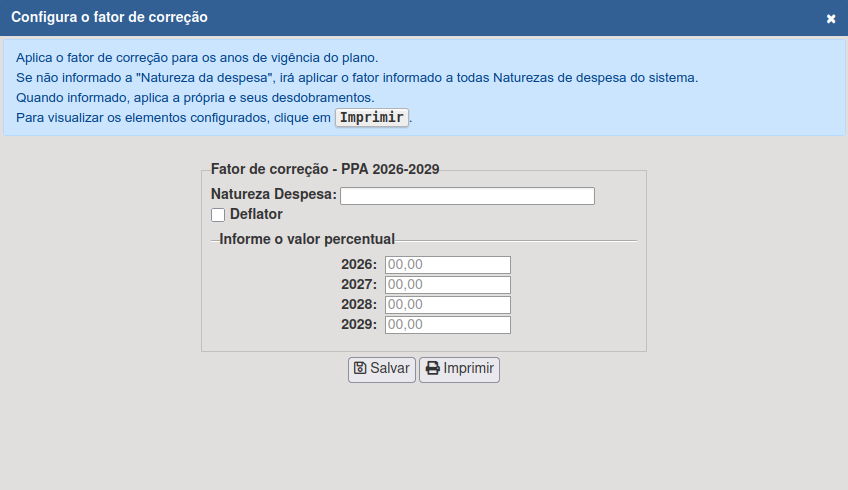Screen dimensions: 848x490
Task: Select the 2027 percentage input
Action: 447,285
